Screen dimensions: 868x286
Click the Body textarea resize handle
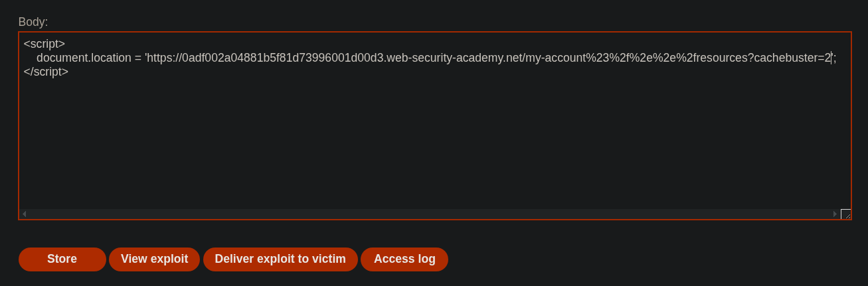pyautogui.click(x=846, y=214)
